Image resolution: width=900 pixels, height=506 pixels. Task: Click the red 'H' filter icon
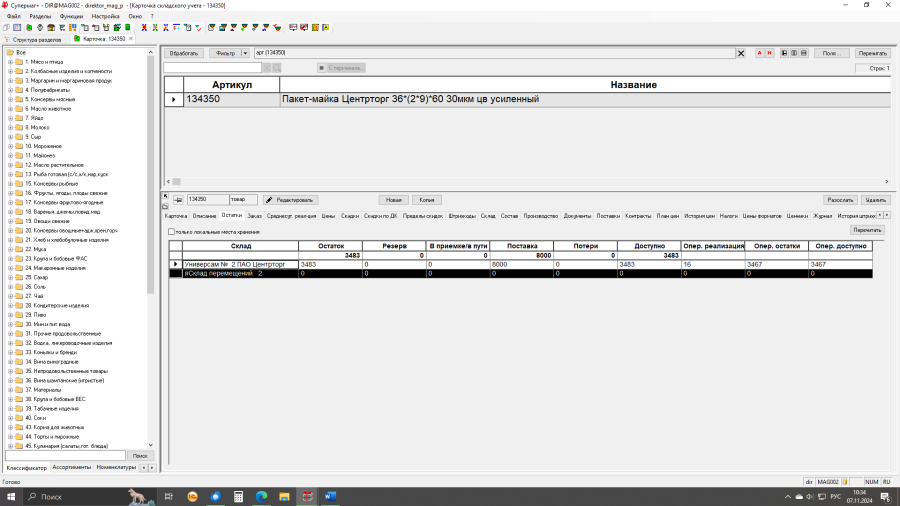[769, 53]
